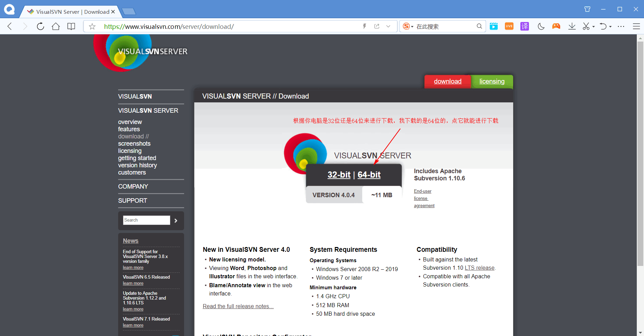Read the full release notes
644x336 pixels.
pyautogui.click(x=238, y=306)
